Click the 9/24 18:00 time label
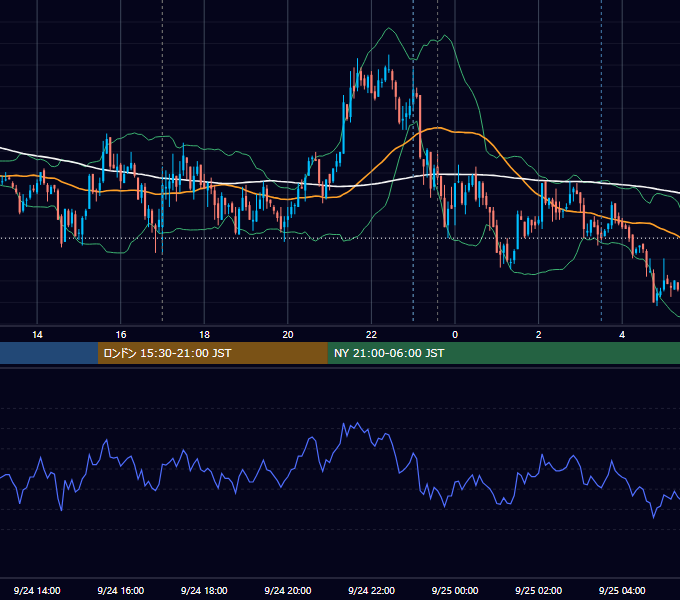The width and height of the screenshot is (680, 600). pos(204,590)
